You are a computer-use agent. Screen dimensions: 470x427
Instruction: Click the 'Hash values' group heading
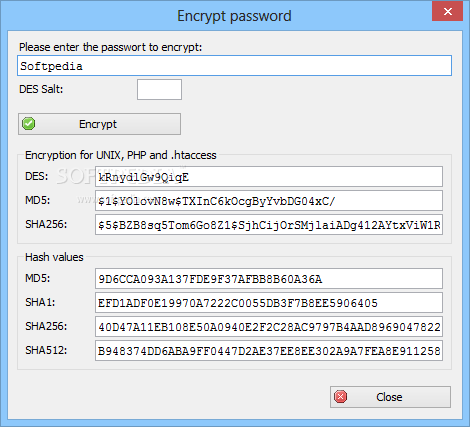(x=54, y=257)
